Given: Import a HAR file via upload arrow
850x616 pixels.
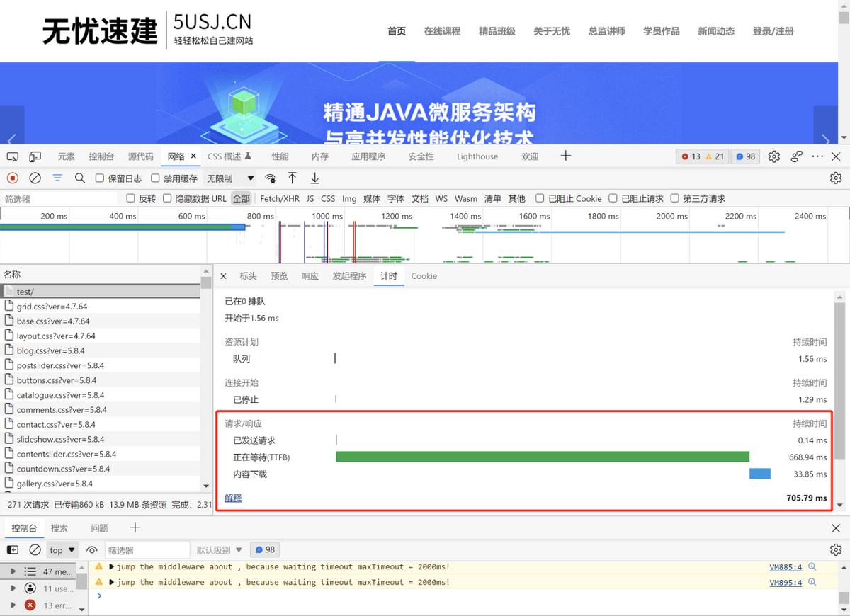Looking at the screenshot, I should click(292, 178).
